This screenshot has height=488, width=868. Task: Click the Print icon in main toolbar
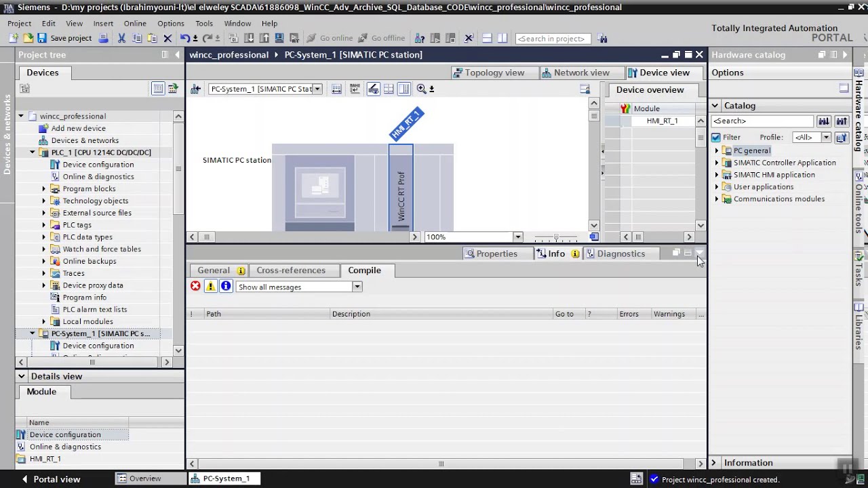[103, 39]
